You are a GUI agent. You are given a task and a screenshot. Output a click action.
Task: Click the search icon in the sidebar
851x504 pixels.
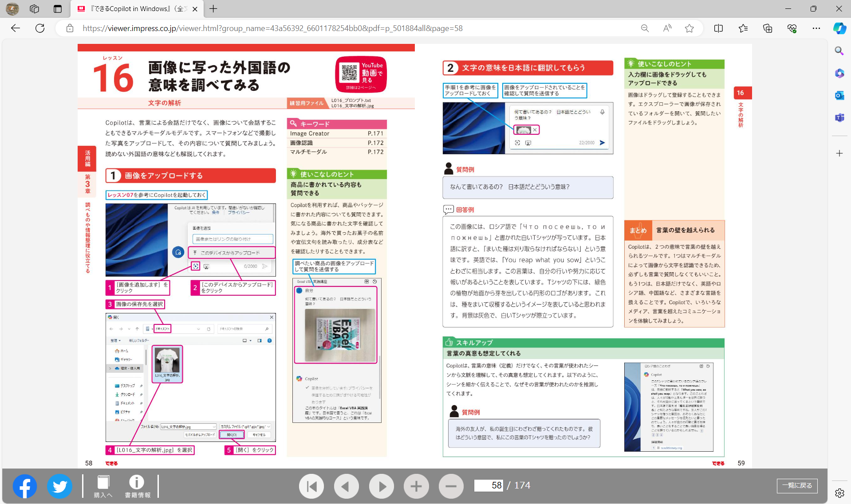click(839, 51)
